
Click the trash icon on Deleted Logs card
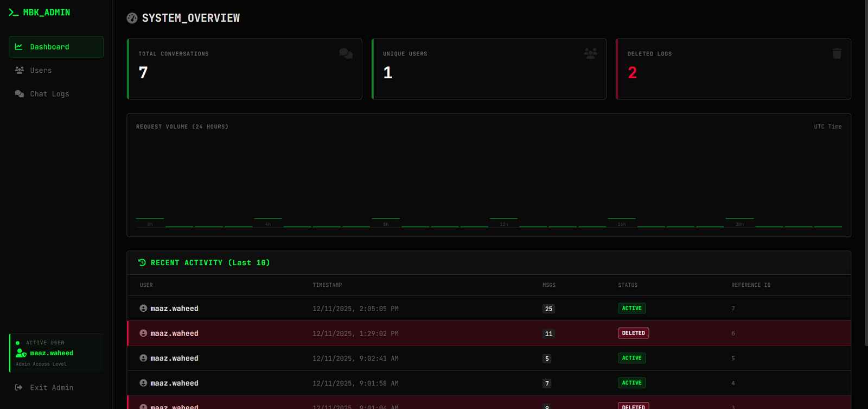pyautogui.click(x=837, y=53)
